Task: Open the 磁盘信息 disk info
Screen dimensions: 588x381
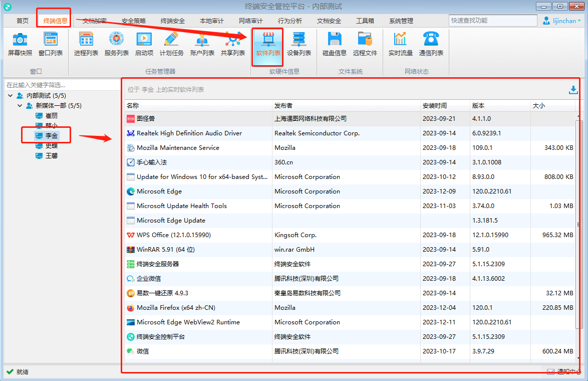Action: point(334,44)
